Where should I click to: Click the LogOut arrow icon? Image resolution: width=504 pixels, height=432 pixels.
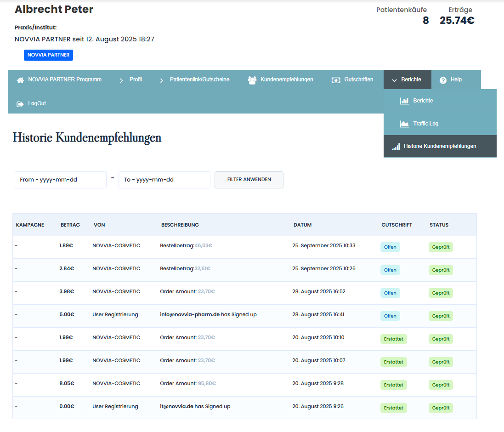pyautogui.click(x=20, y=104)
